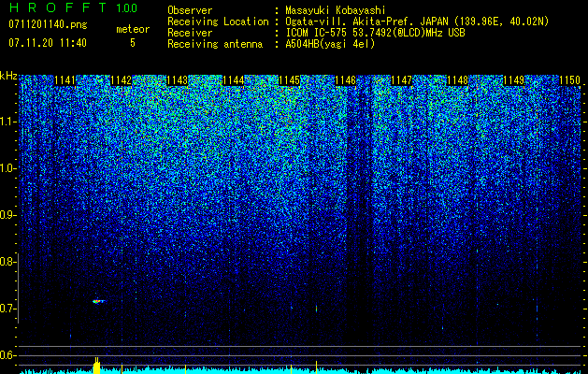Click the Receiving antenna label
The image size is (588, 374).
pos(215,44)
